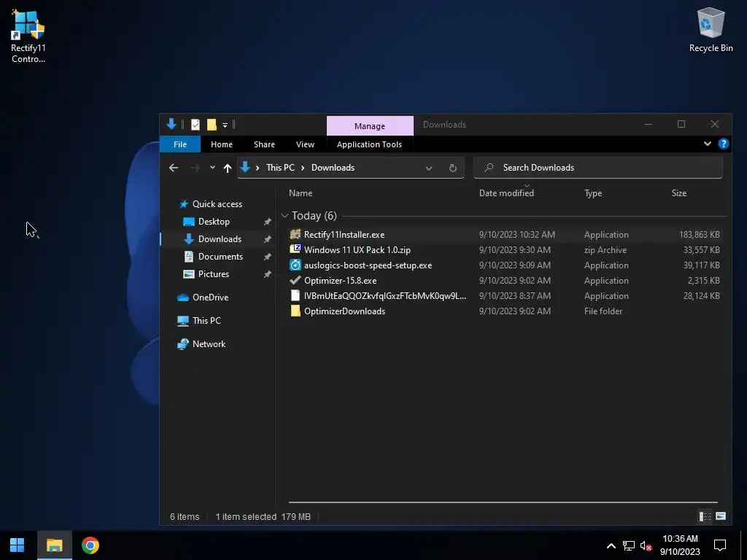Click the Properties quick access toolbar icon
Viewport: 747px width, 560px height.
click(196, 125)
